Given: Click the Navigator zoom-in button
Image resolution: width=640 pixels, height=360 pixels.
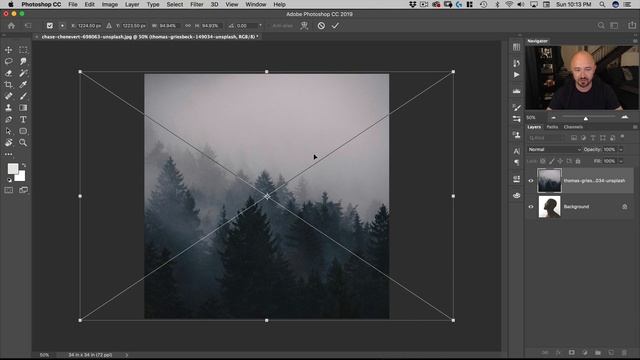Looking at the screenshot, I should [x=624, y=118].
